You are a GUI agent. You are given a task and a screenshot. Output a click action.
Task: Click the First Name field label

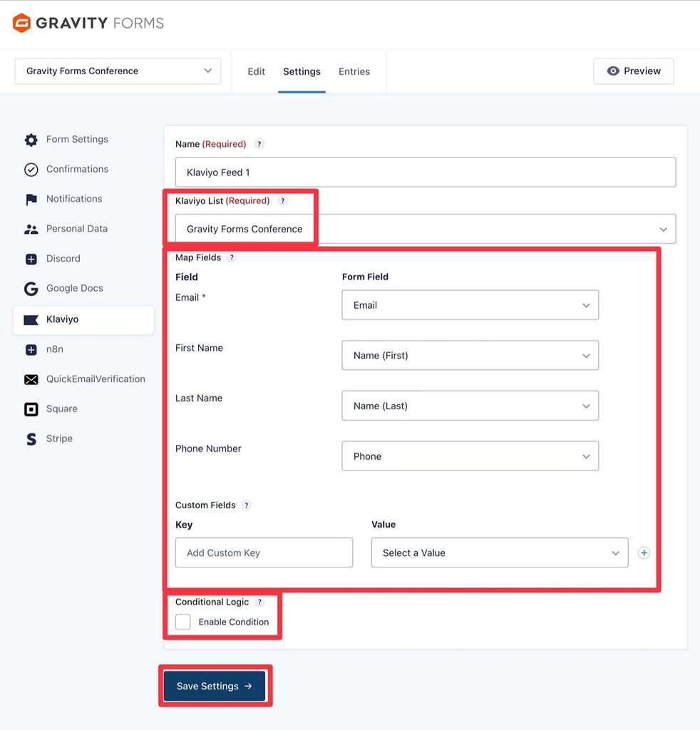coord(199,348)
